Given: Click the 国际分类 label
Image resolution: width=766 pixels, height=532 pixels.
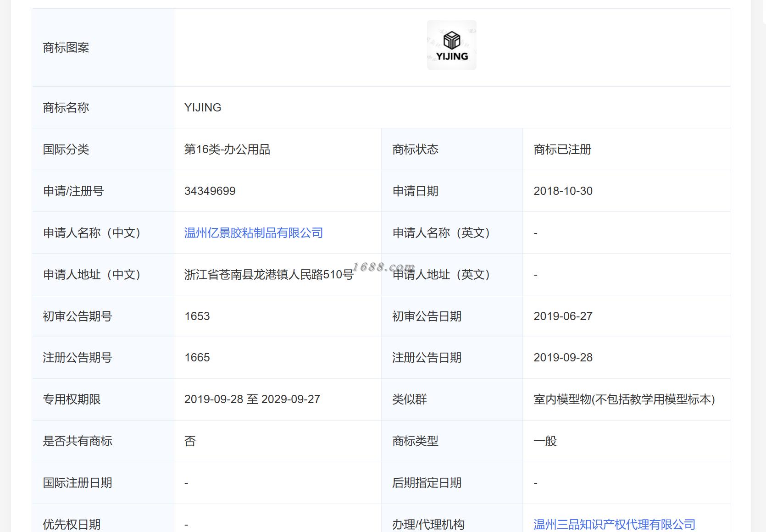Looking at the screenshot, I should [x=66, y=150].
